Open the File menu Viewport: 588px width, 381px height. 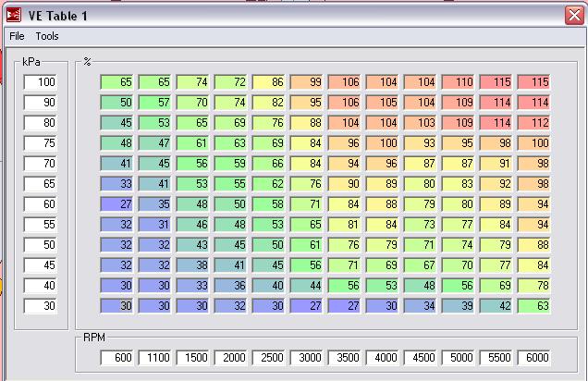[17, 36]
